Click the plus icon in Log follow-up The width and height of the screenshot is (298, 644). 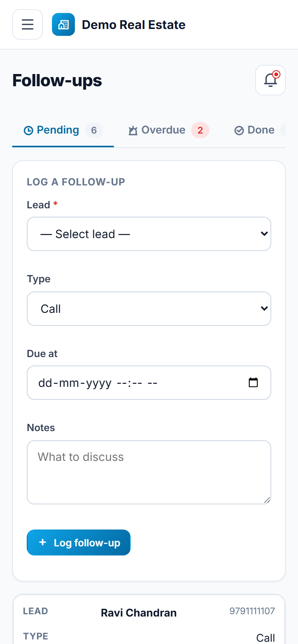pos(43,542)
